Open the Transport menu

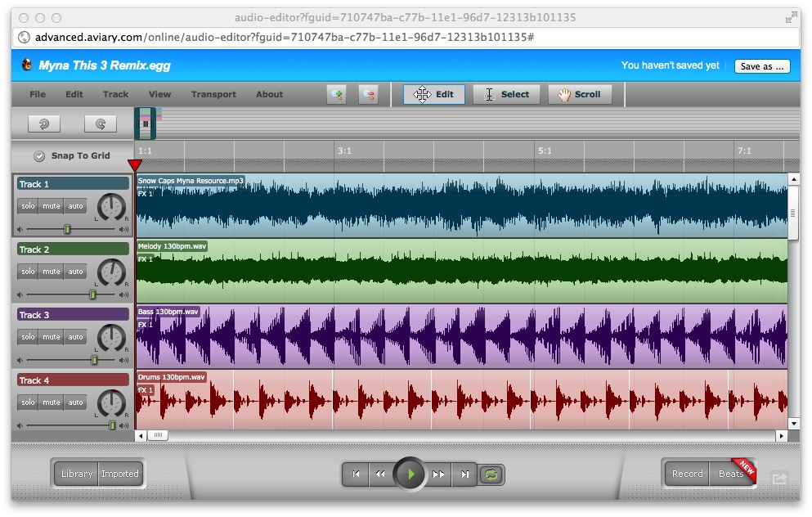tap(213, 95)
